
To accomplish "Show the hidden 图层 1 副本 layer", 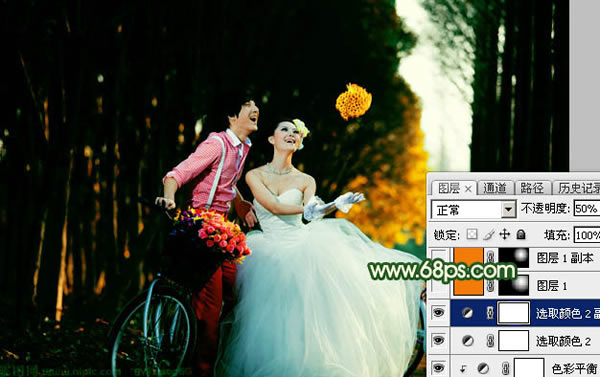I will [439, 258].
